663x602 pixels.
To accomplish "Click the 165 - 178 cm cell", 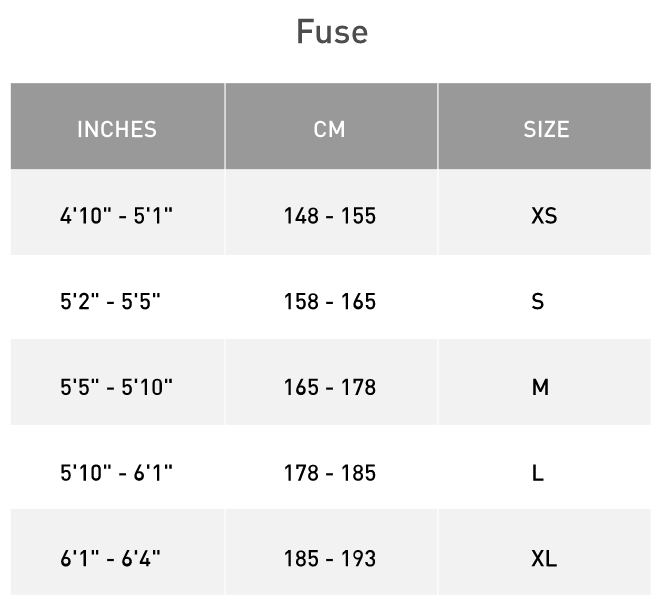I will tap(330, 387).
